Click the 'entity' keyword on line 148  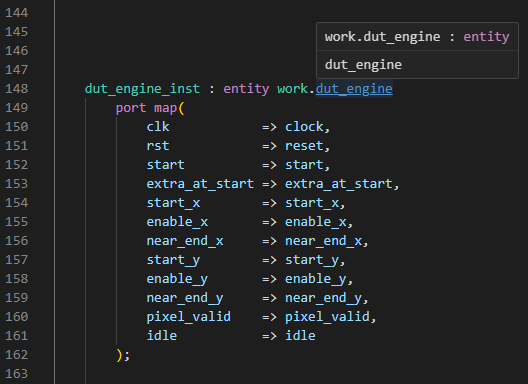246,89
